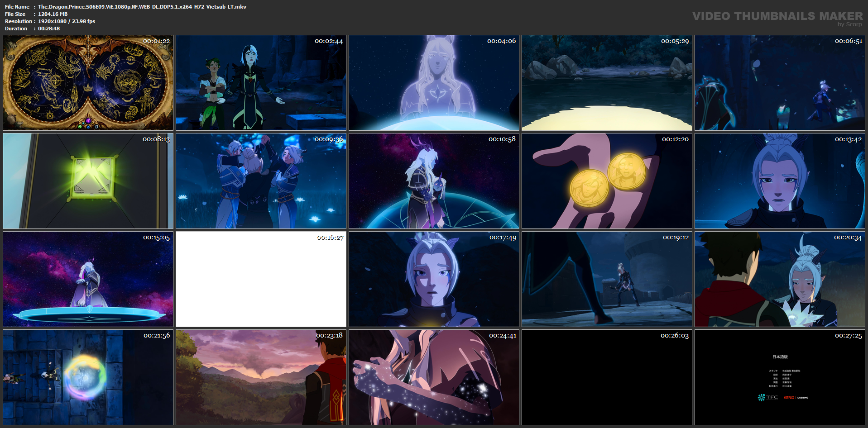Select the lake scene thumbnail 00:05:29
Viewport: 868px width, 428px height.
pyautogui.click(x=607, y=83)
